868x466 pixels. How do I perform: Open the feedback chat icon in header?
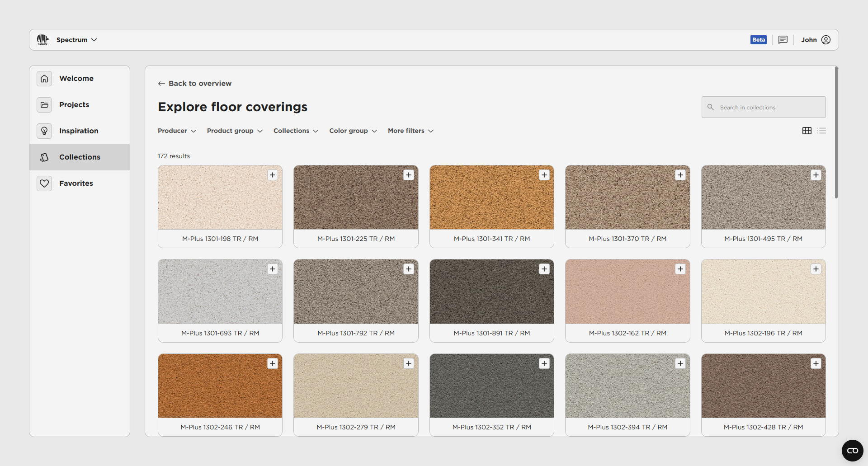(x=783, y=40)
